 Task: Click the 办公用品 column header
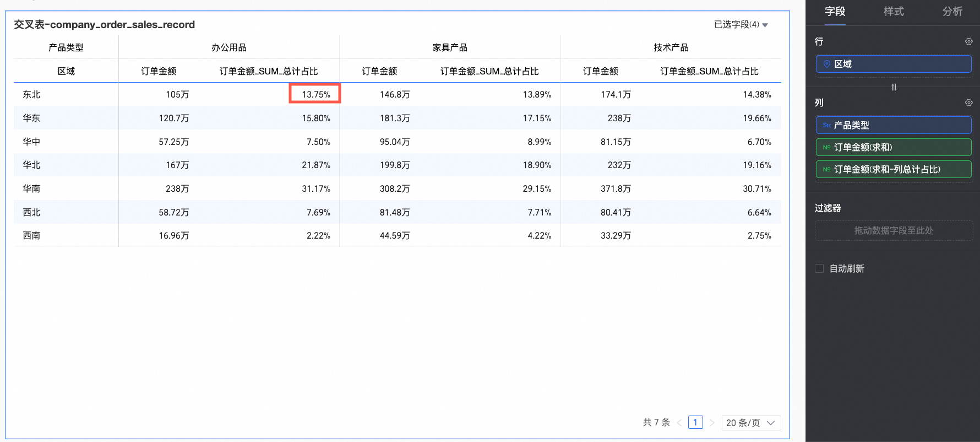pos(229,48)
